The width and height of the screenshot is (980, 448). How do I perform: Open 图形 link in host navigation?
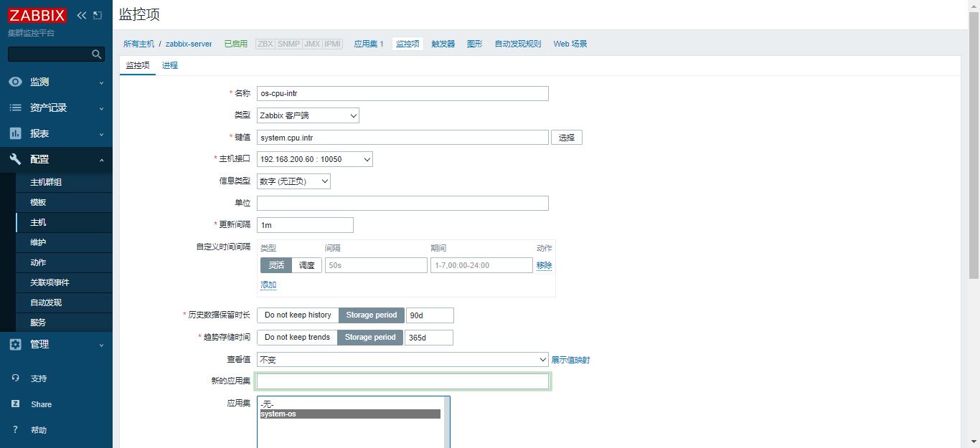[475, 44]
